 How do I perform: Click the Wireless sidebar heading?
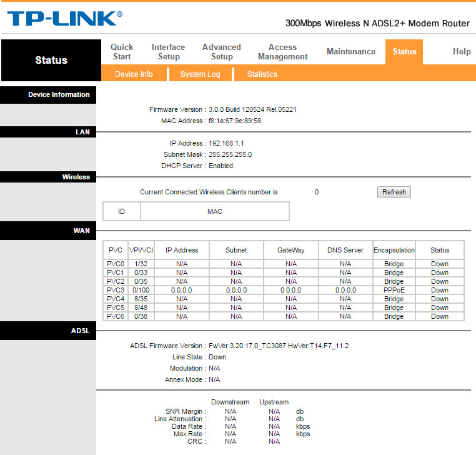[76, 177]
